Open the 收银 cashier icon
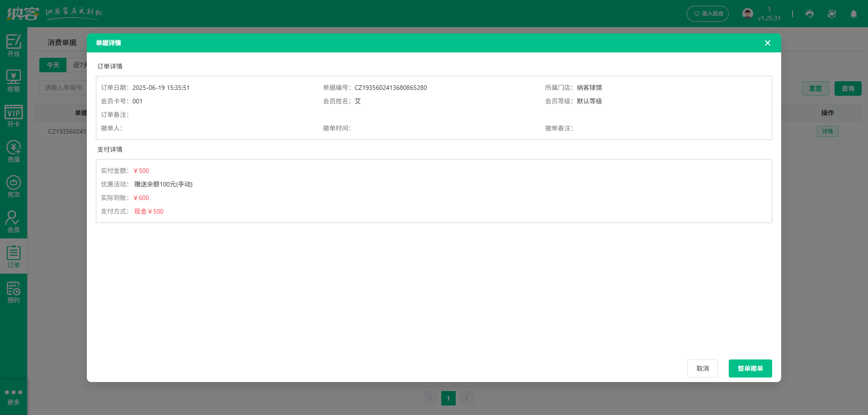868x415 pixels. tap(14, 80)
